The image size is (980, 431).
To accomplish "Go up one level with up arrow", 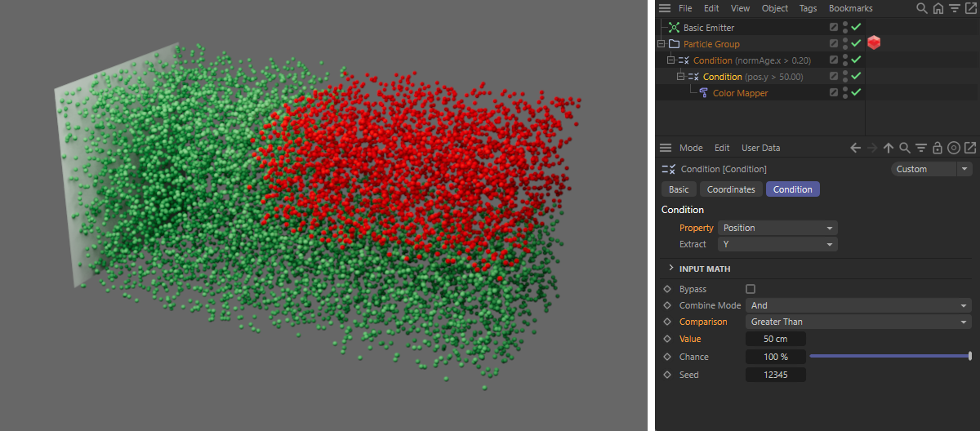I will point(889,148).
